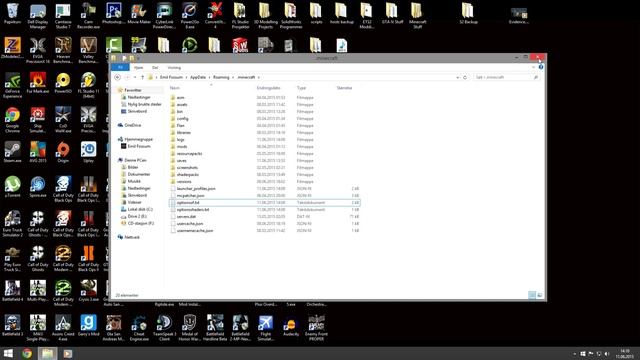This screenshot has width=640, height=360.
Task: Go back with the Explorer back arrow
Action: [x=118, y=77]
